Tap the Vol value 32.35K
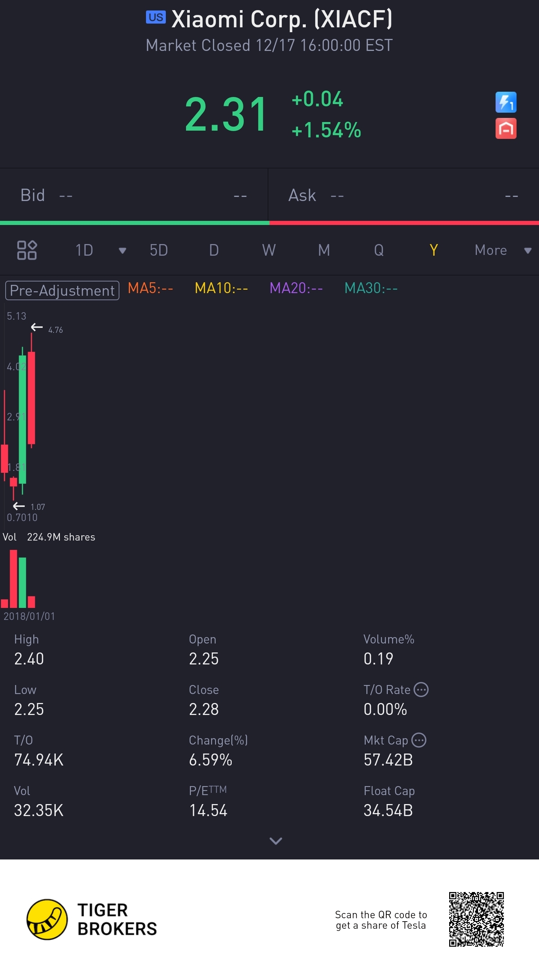This screenshot has height=980, width=539. [x=39, y=810]
